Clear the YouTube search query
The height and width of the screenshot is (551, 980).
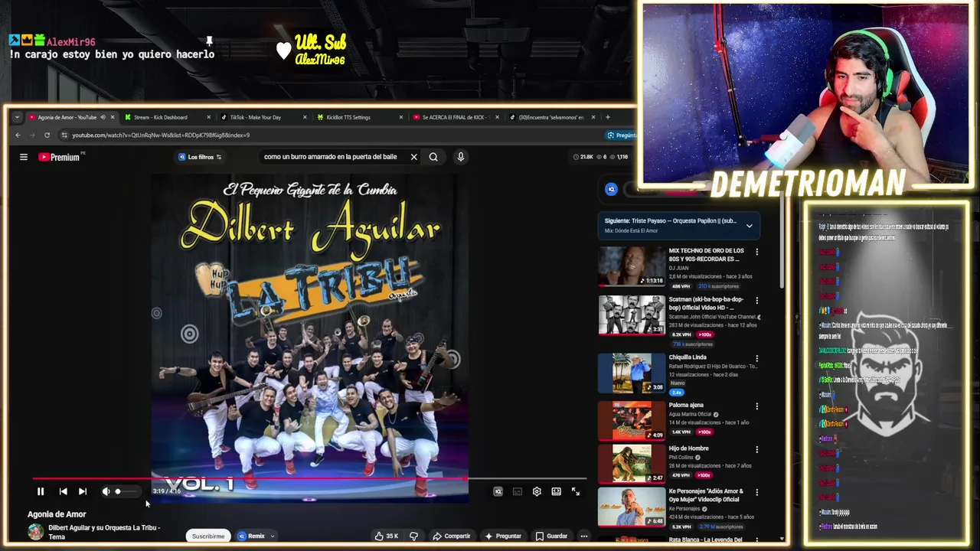[x=414, y=157]
